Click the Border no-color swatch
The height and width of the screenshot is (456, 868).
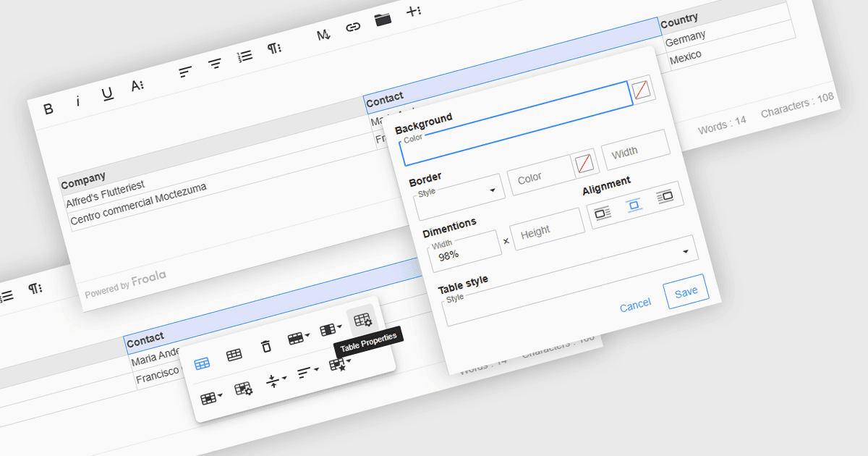click(x=584, y=164)
